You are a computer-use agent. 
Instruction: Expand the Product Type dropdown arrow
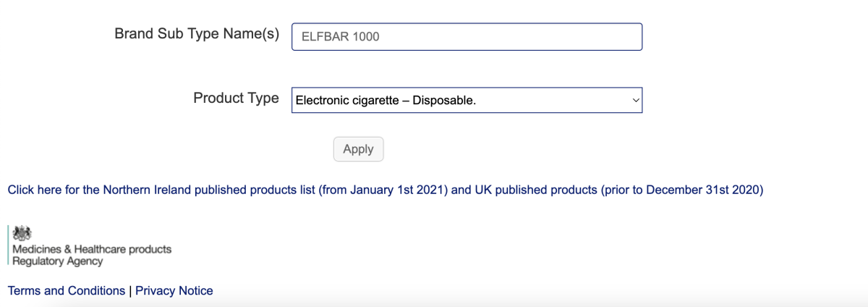coord(636,100)
